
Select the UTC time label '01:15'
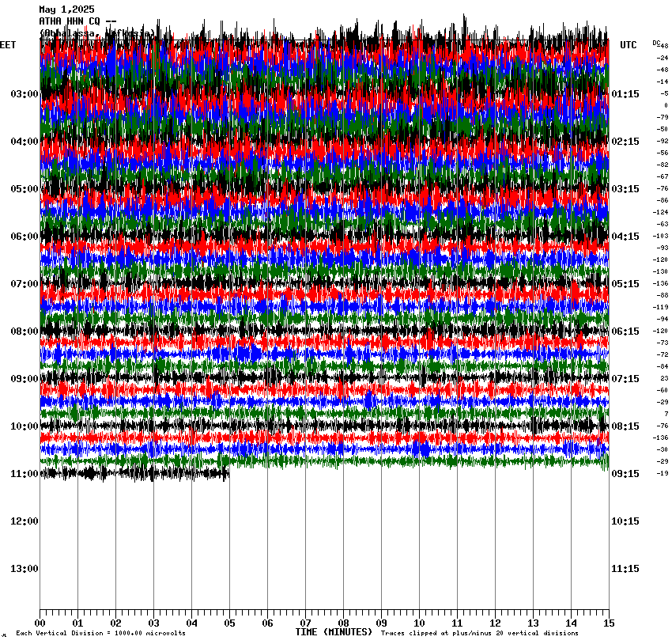click(625, 94)
